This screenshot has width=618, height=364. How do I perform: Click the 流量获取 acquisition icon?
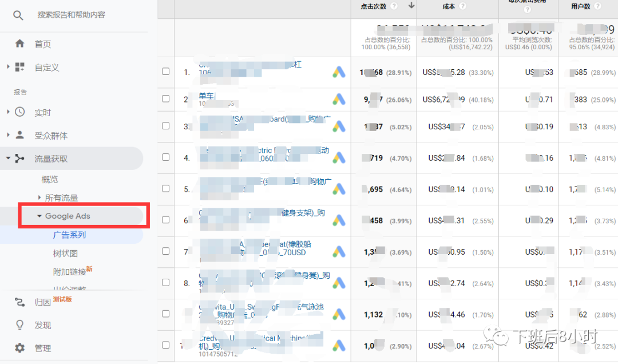(19, 159)
